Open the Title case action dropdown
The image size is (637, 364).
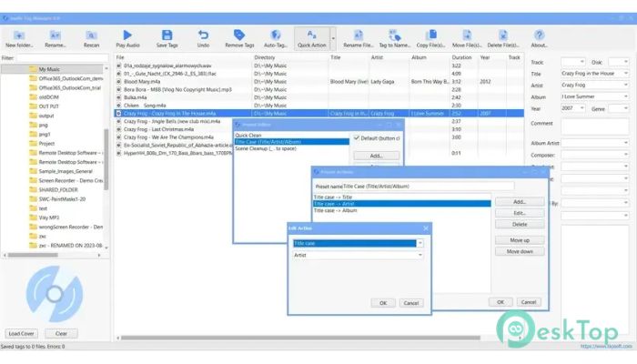420,243
